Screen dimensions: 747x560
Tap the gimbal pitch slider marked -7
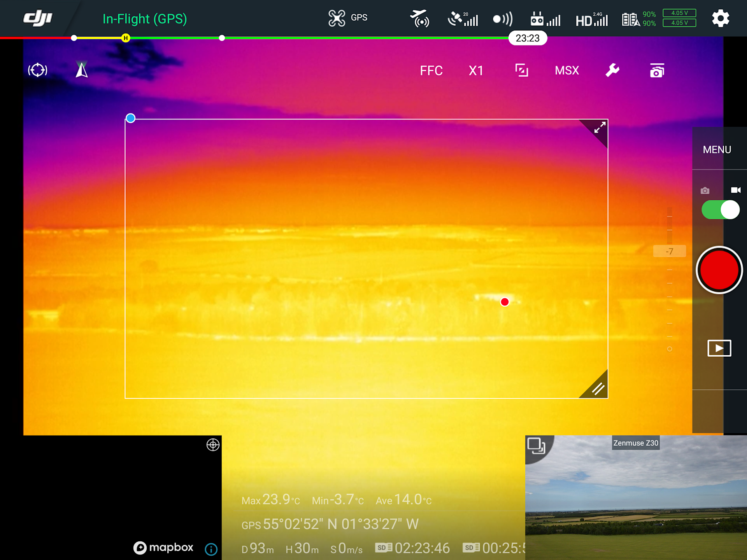669,251
